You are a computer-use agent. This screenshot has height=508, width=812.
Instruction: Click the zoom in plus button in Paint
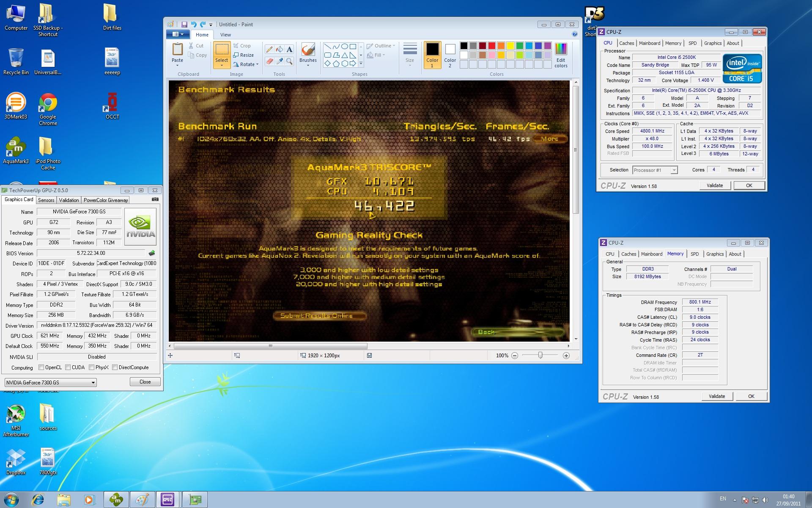[566, 356]
